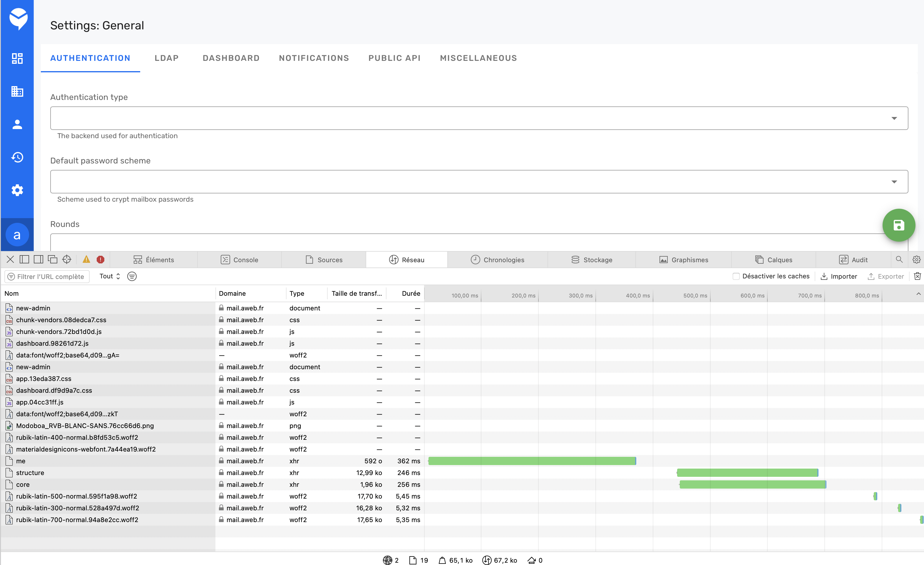Click the settings gear icon in sidebar

[17, 190]
